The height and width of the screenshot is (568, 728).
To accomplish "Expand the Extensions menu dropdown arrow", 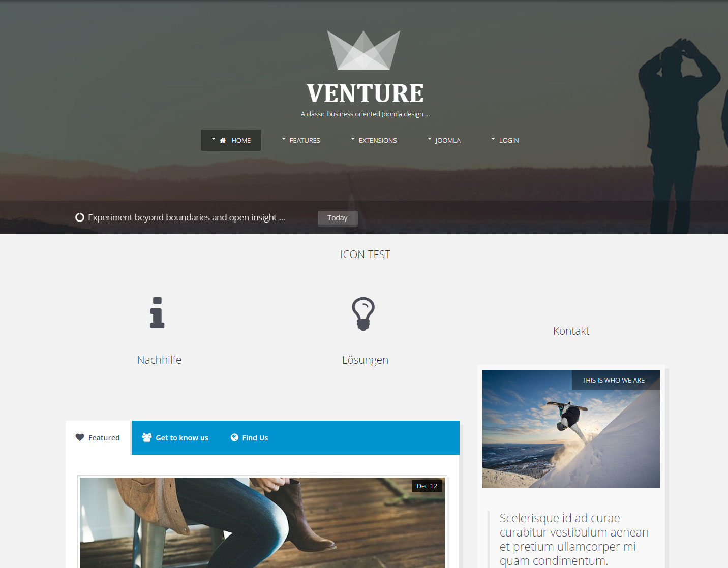I will 353,138.
